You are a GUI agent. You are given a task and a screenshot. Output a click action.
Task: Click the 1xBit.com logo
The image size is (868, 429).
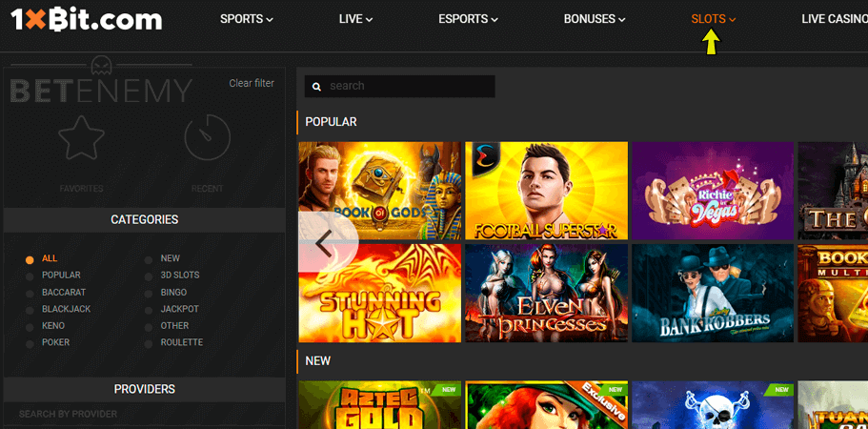(x=87, y=19)
